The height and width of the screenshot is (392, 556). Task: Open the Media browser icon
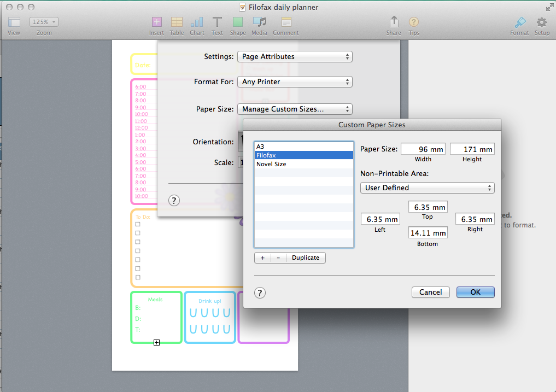(259, 22)
